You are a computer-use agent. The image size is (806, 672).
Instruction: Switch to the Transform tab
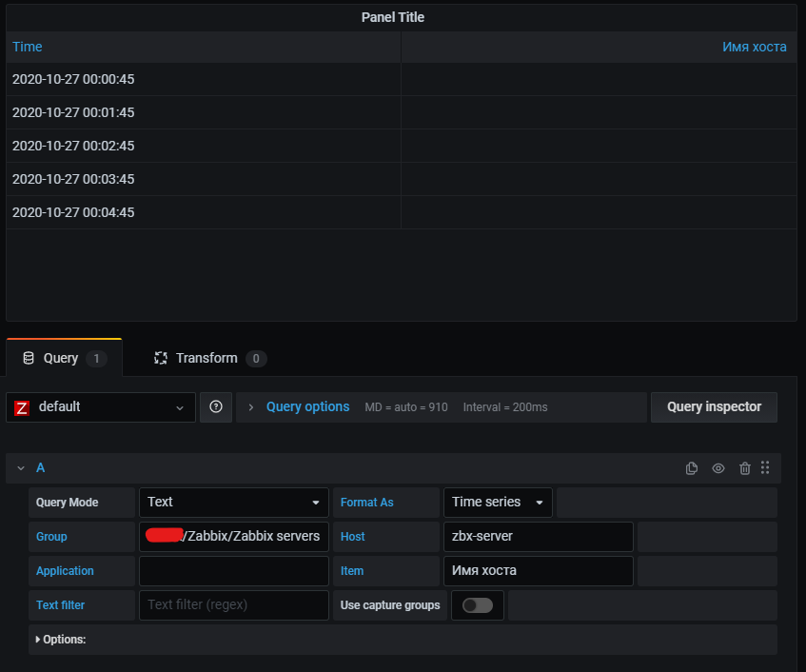(x=210, y=358)
